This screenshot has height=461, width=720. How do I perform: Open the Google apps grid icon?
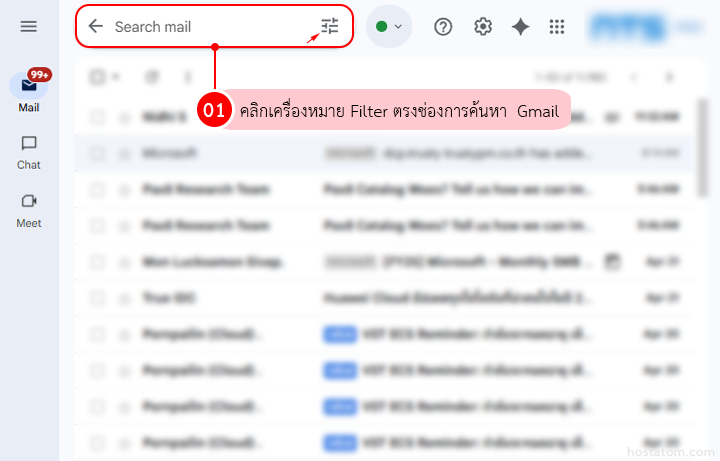click(557, 27)
